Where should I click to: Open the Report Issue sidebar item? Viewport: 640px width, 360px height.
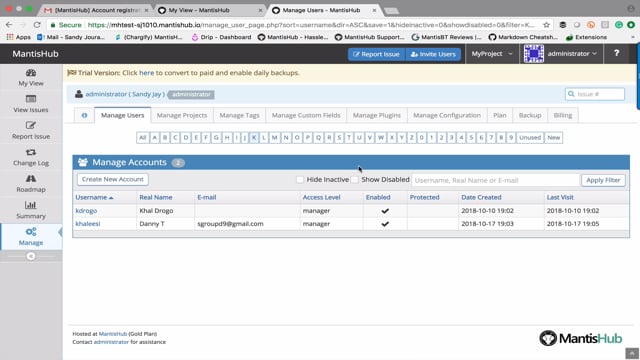pos(31,130)
